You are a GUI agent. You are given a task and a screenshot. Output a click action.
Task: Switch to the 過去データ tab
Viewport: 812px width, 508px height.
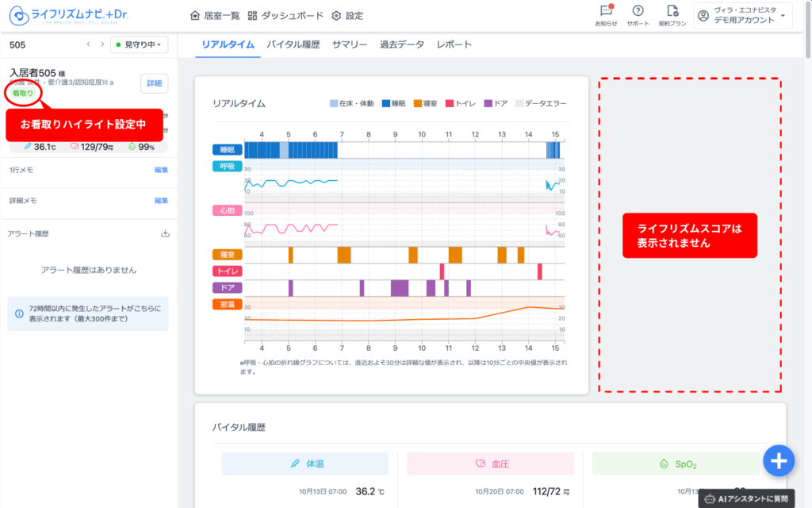[x=401, y=44]
